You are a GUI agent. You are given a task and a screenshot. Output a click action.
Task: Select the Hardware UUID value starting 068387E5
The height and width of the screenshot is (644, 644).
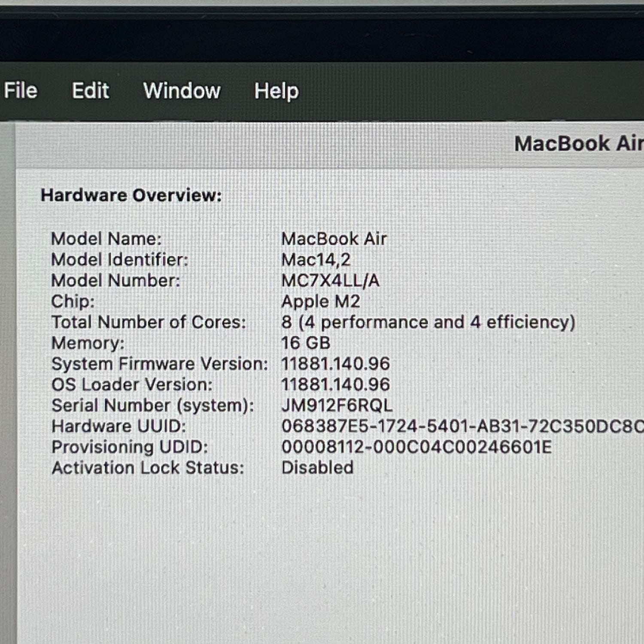(463, 426)
